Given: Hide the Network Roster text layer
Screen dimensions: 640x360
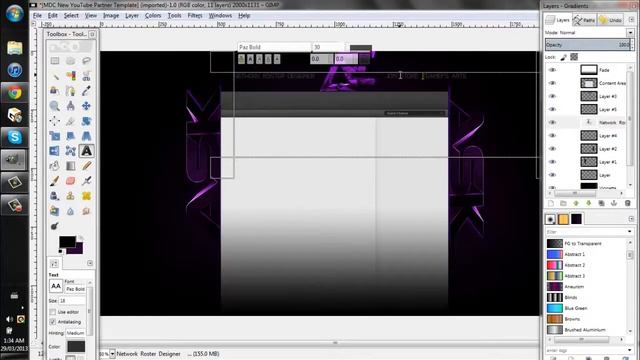Looking at the screenshot, I should point(552,122).
